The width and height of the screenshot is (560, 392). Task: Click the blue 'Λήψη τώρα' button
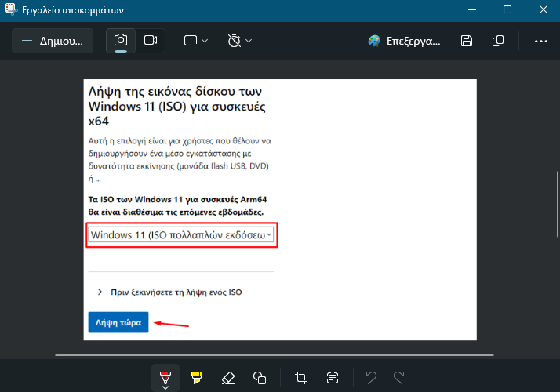pyautogui.click(x=118, y=322)
